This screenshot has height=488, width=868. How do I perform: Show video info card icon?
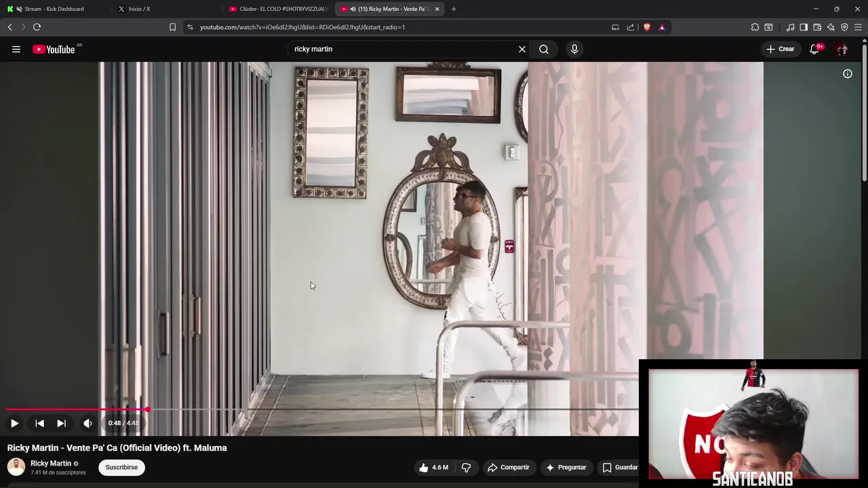tap(848, 74)
